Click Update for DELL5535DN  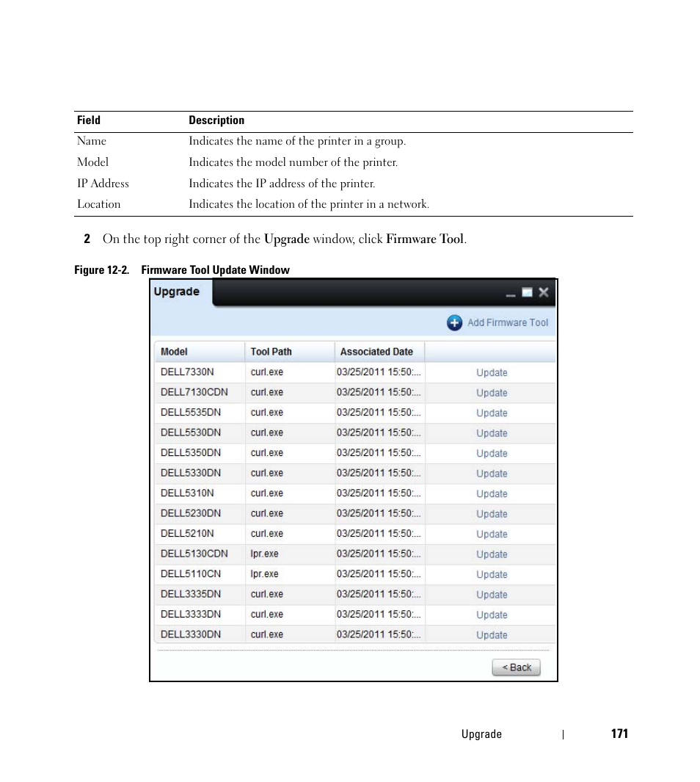coord(491,413)
